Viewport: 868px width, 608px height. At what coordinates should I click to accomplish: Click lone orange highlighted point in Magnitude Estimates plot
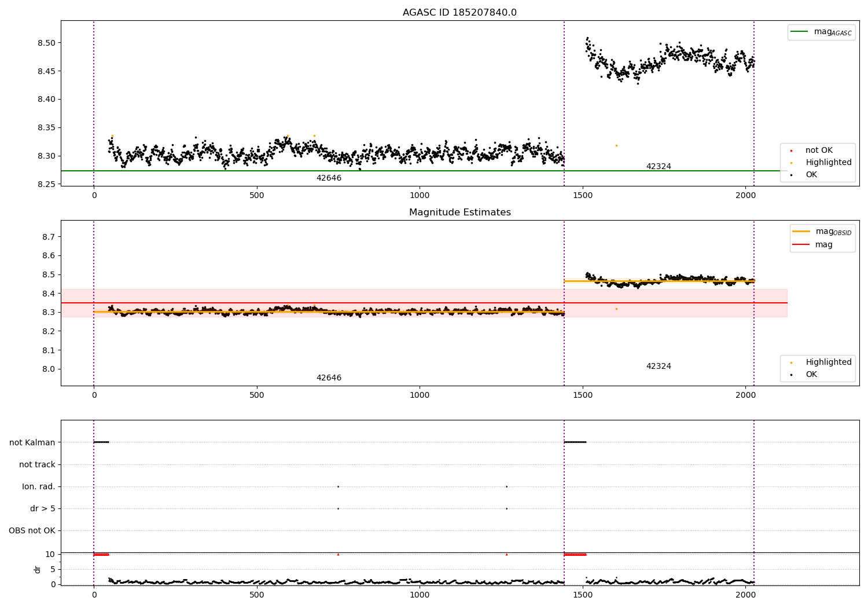[616, 309]
